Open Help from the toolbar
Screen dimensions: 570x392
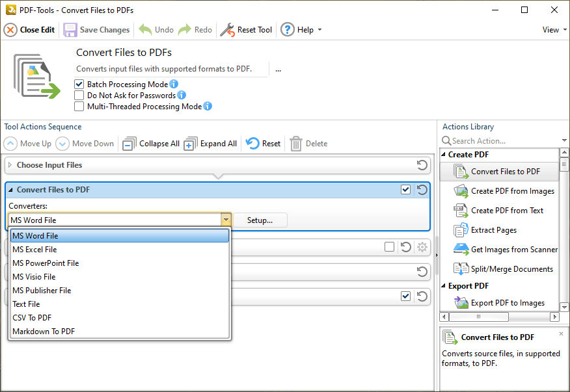coord(300,30)
